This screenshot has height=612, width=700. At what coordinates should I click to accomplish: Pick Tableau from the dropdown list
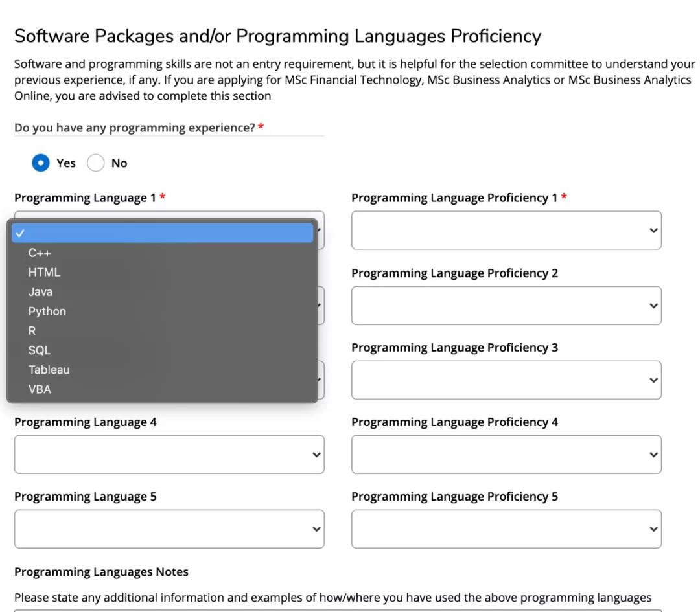(49, 370)
